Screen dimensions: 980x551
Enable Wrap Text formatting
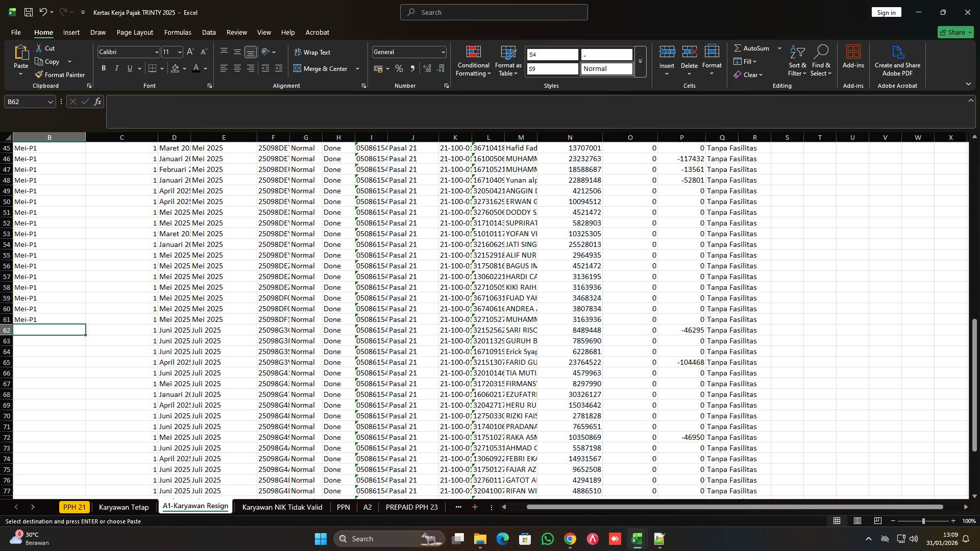313,52
